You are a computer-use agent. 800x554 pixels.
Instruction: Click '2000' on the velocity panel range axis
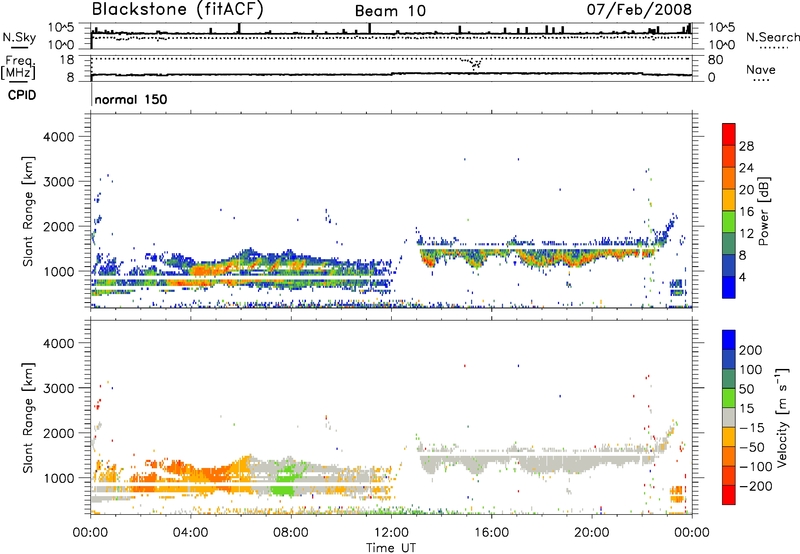click(x=59, y=433)
